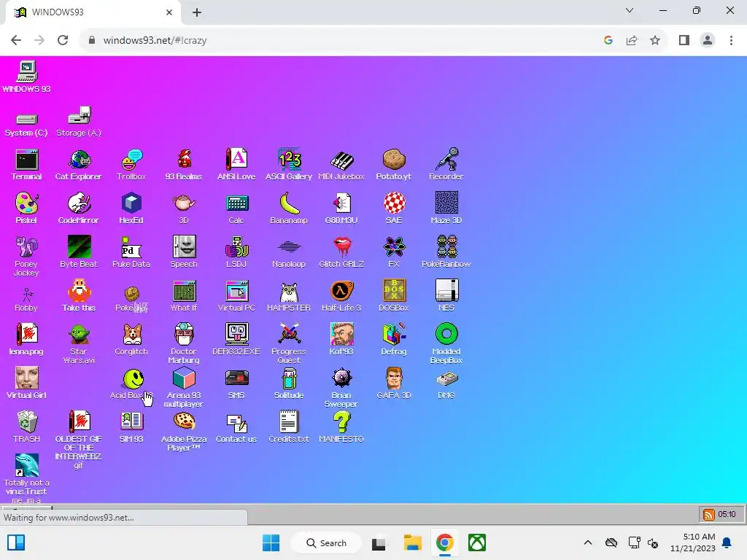Open Progress Quest icon
This screenshot has height=560, width=747.
point(289,344)
